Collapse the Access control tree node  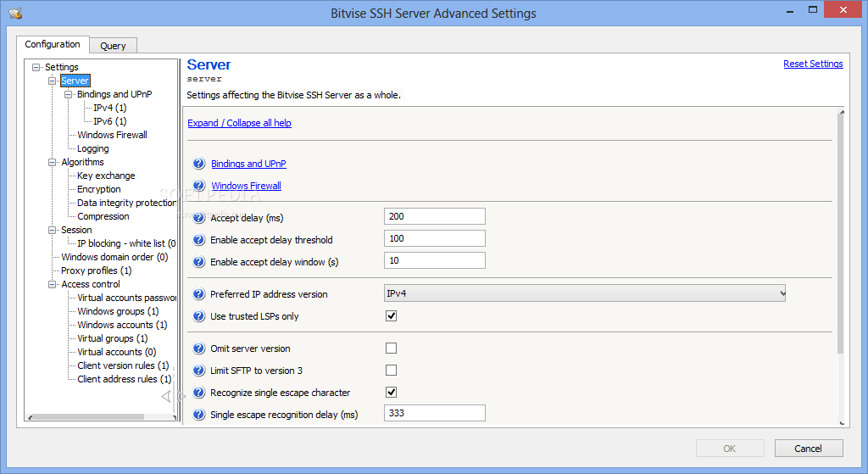[x=52, y=284]
